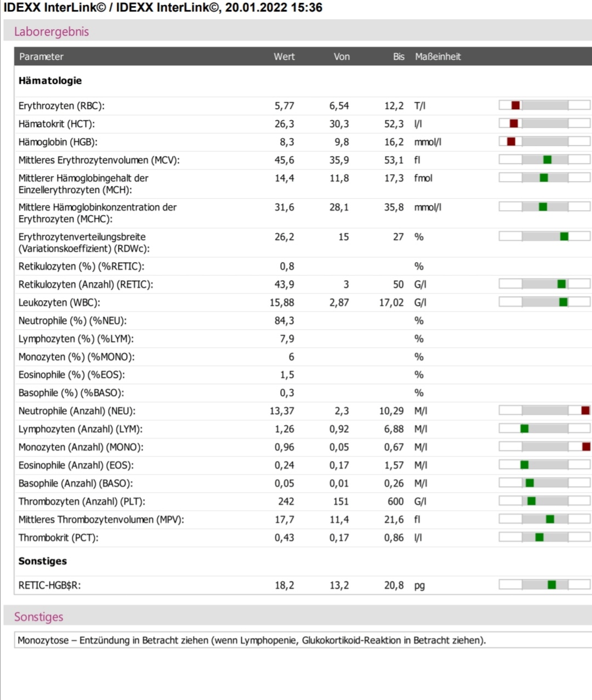
Task: Click the Sonstiges section heading below table
Action: pyautogui.click(x=38, y=617)
